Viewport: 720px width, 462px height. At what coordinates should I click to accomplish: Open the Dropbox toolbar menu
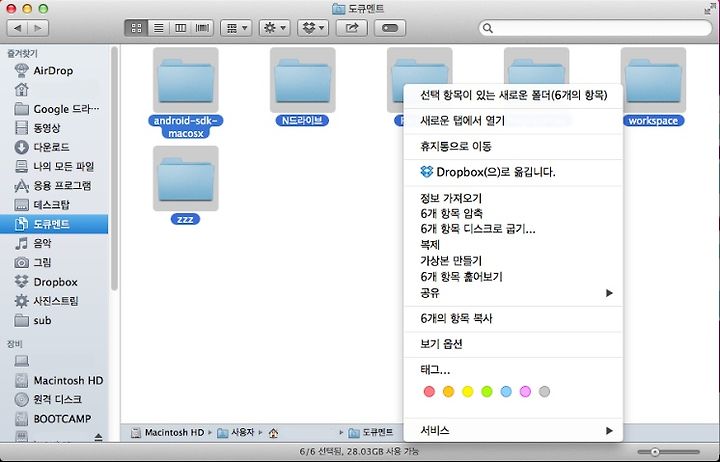click(313, 28)
